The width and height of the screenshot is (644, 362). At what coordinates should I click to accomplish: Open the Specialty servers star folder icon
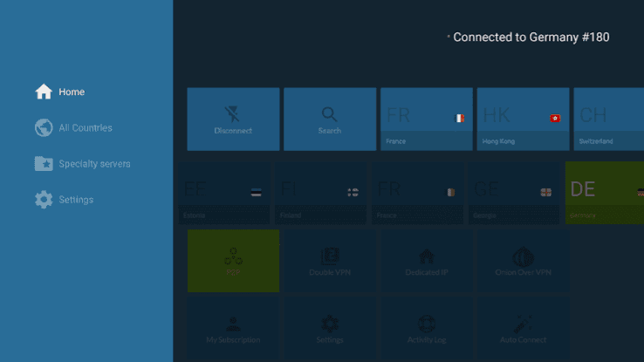coord(44,164)
